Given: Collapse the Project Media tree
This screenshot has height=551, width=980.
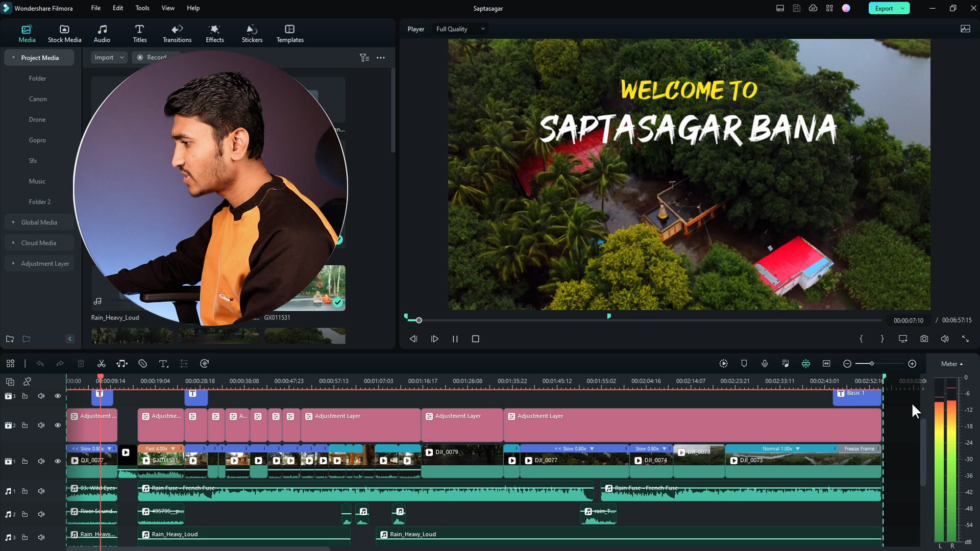Looking at the screenshot, I should coord(13,58).
